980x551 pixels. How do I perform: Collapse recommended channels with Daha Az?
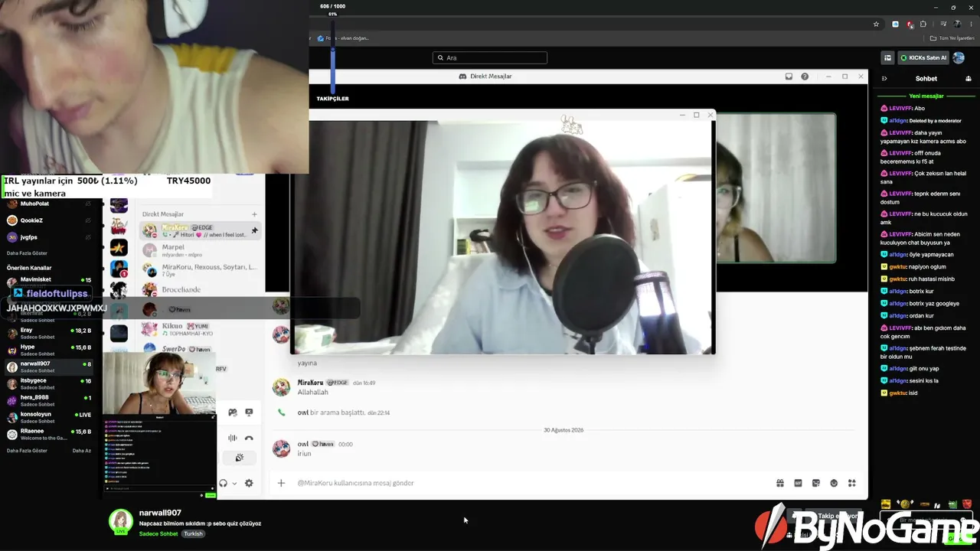click(x=82, y=451)
